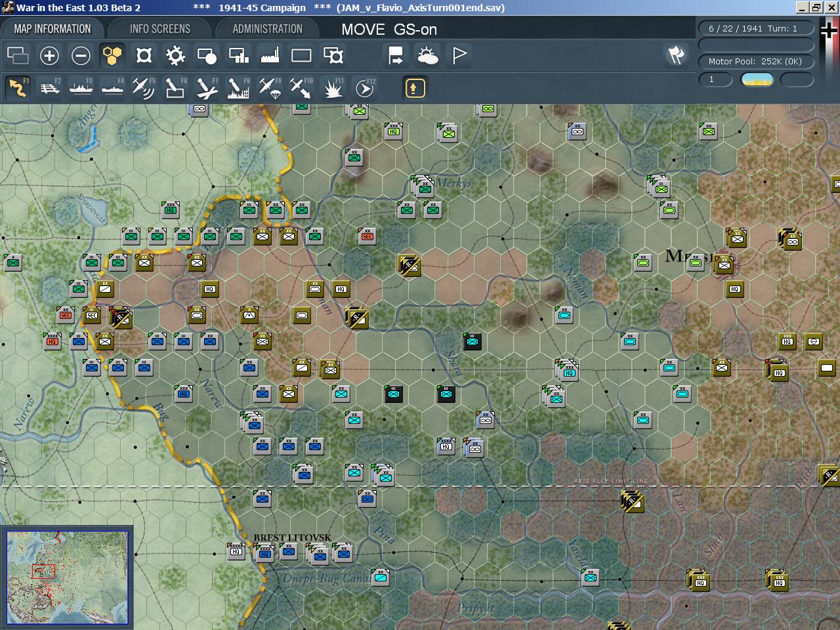Select F8 bomb city mode icon
Viewport: 840px width, 630px height.
[x=238, y=87]
